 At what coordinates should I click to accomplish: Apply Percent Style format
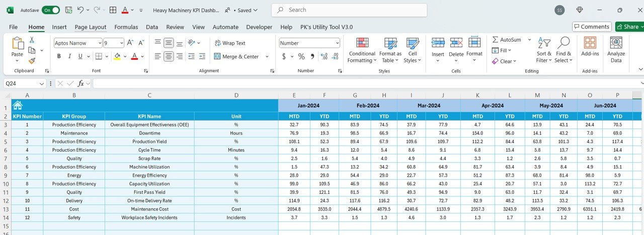pos(301,57)
